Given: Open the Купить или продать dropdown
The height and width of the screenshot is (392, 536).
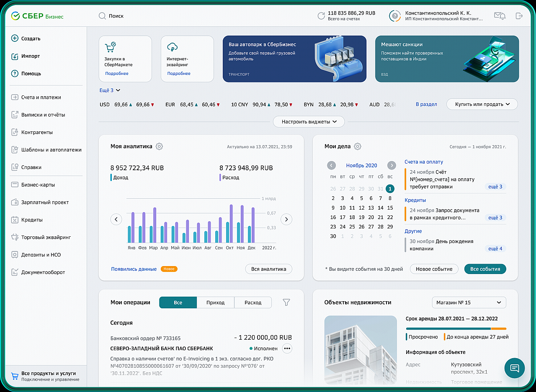Looking at the screenshot, I should pyautogui.click(x=482, y=104).
